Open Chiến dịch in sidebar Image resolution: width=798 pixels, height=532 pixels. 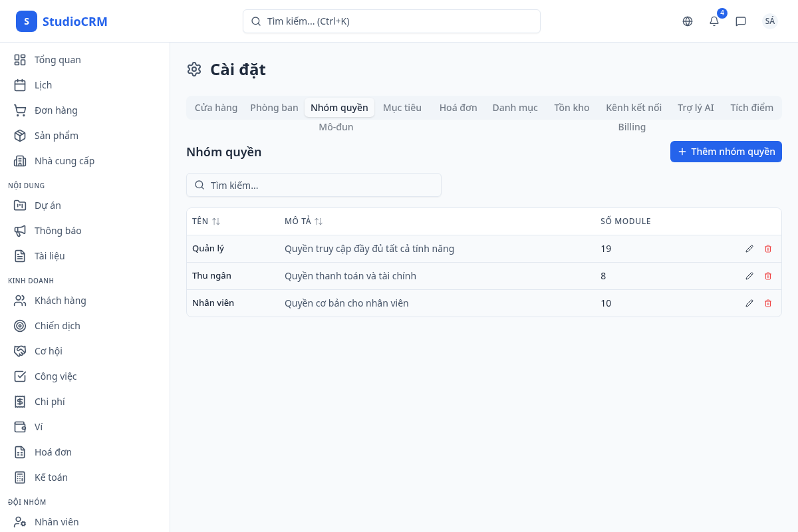point(57,326)
